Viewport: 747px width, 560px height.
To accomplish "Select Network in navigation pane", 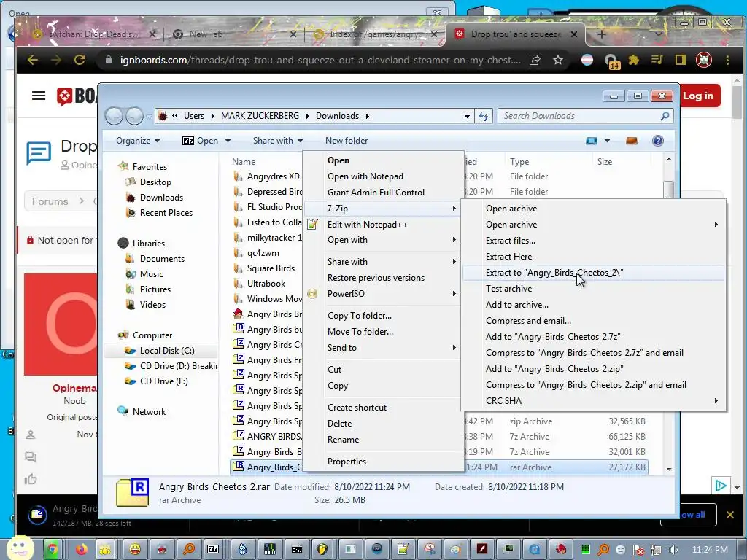I will click(x=149, y=412).
